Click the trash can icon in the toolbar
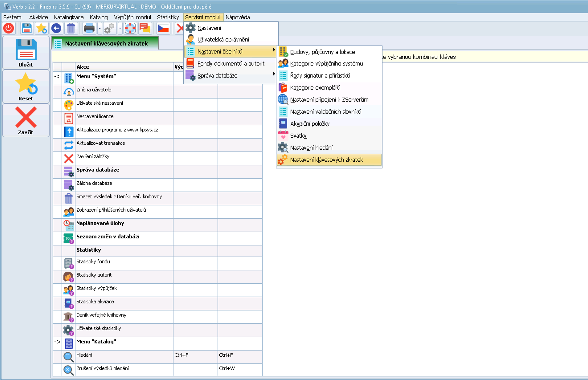 [x=71, y=28]
